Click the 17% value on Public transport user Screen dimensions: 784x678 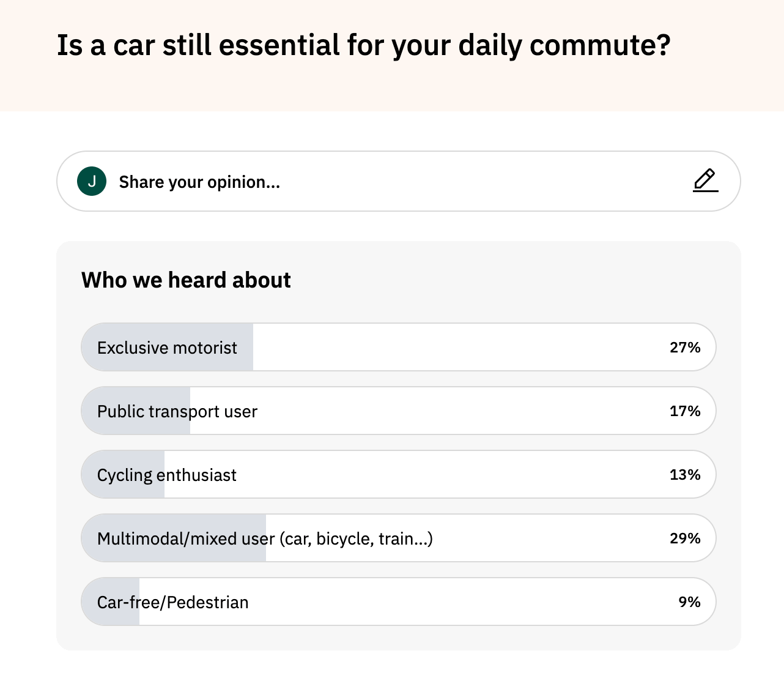[x=685, y=411]
